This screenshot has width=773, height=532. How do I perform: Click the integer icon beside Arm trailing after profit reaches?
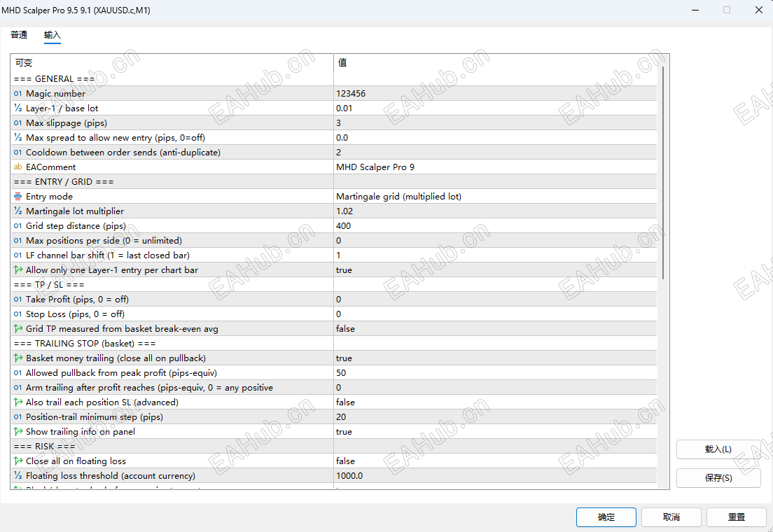click(18, 388)
